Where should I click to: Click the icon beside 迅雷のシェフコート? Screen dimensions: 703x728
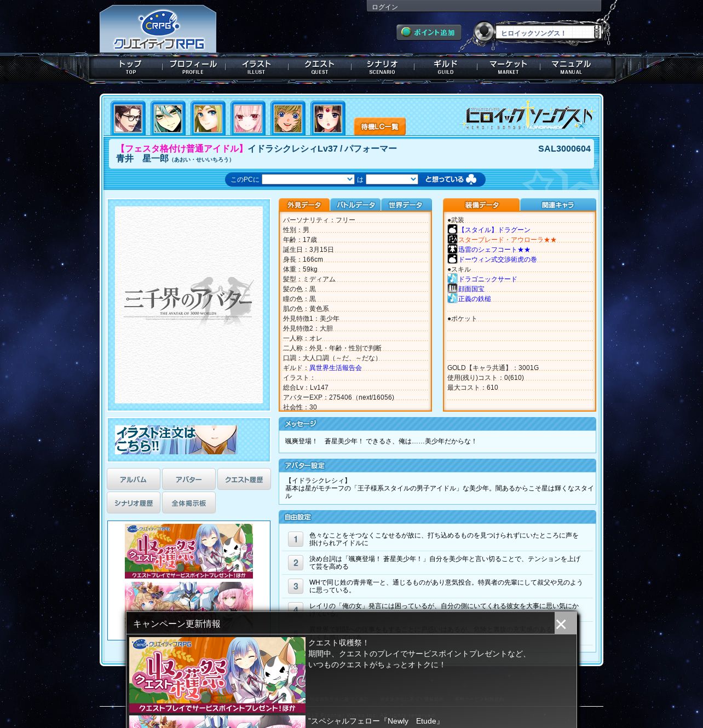pyautogui.click(x=452, y=249)
